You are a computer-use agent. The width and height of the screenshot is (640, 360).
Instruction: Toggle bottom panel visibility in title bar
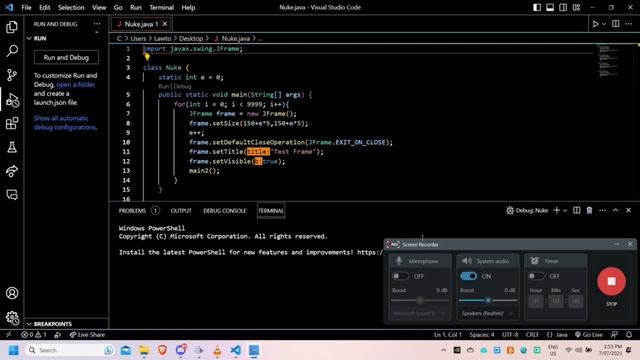coord(550,7)
